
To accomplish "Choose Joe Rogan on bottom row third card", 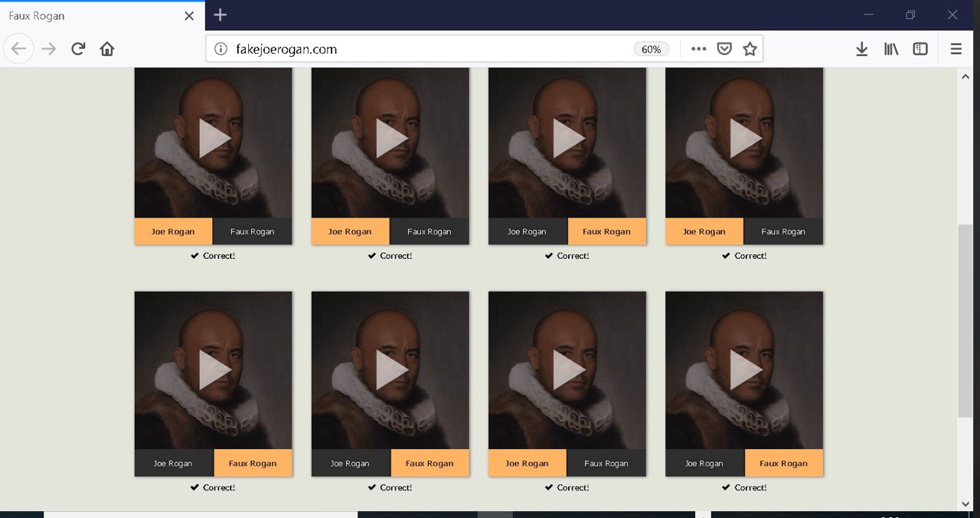I will click(528, 463).
